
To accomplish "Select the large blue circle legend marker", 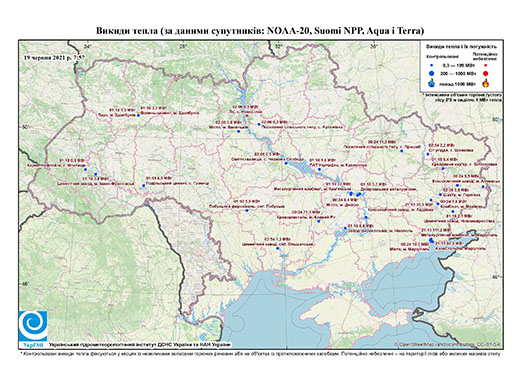I will pyautogui.click(x=432, y=73).
